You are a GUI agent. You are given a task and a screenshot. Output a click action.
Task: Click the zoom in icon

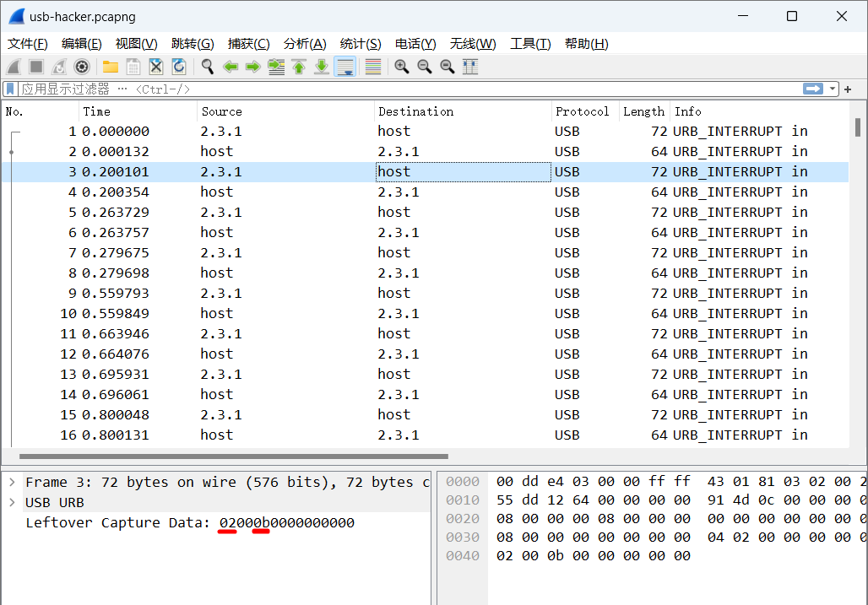point(402,67)
